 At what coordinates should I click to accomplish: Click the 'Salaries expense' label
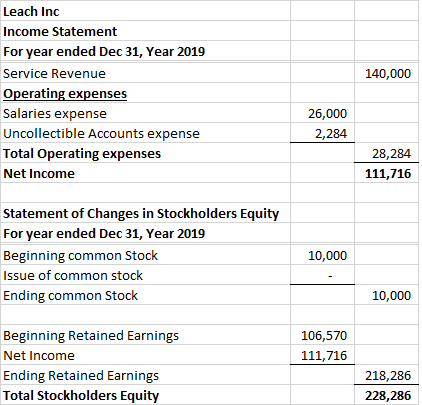point(55,114)
